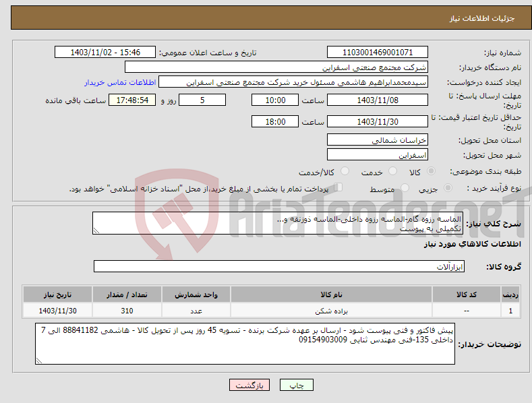Click the quantity cell 310
The image size is (532, 403).
127,311
